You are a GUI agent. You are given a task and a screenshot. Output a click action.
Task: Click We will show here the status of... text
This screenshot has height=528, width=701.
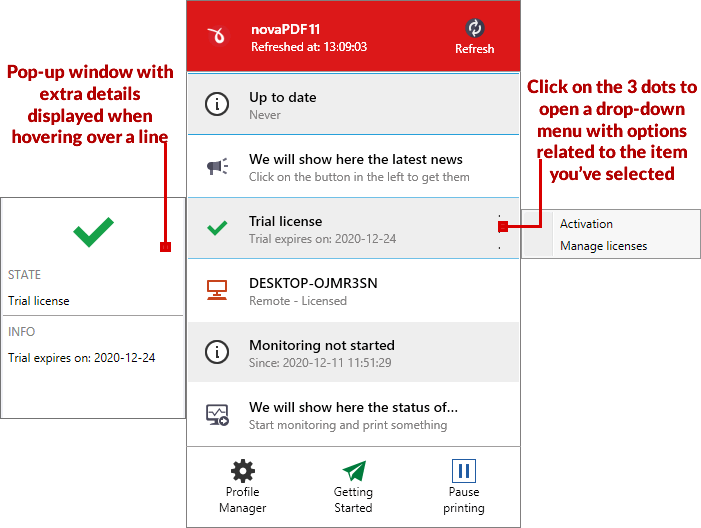353,407
